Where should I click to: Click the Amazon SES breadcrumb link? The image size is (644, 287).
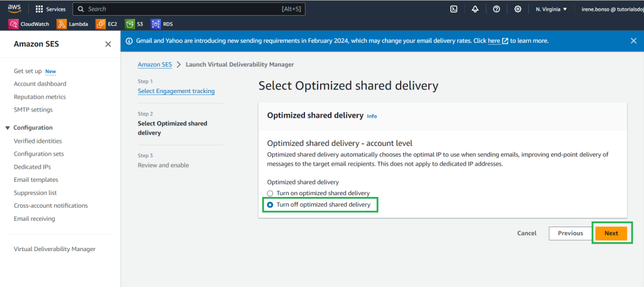(x=155, y=65)
